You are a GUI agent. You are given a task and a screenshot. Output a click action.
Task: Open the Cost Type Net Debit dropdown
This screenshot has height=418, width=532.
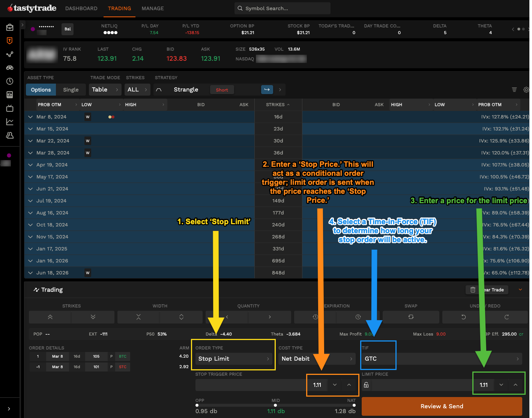(317, 359)
